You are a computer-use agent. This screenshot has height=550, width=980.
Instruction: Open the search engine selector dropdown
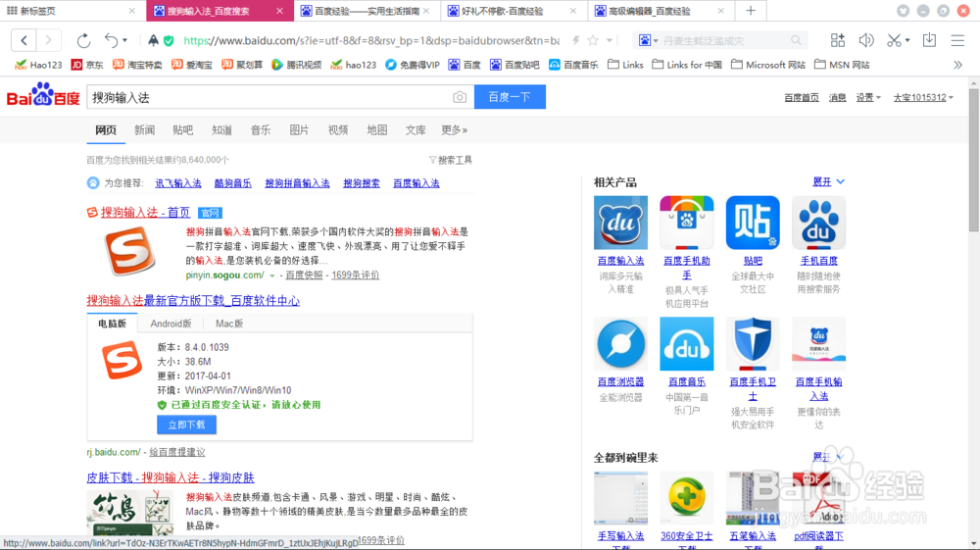(x=649, y=40)
